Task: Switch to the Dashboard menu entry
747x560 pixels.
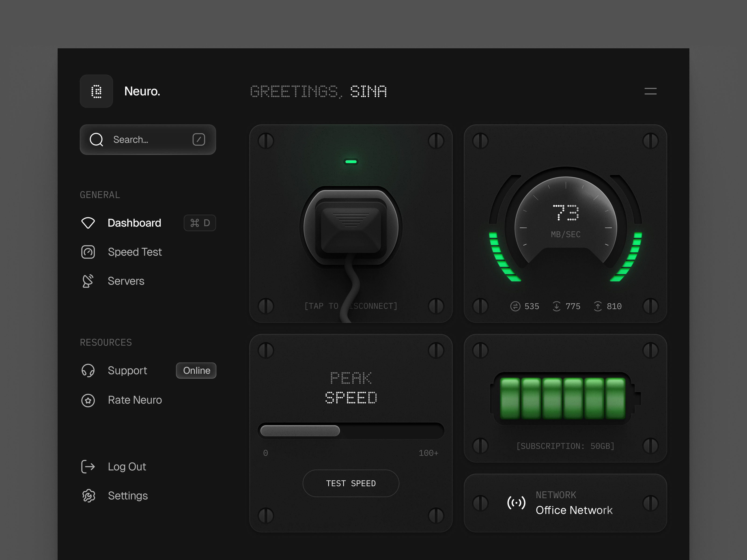Action: click(x=134, y=223)
